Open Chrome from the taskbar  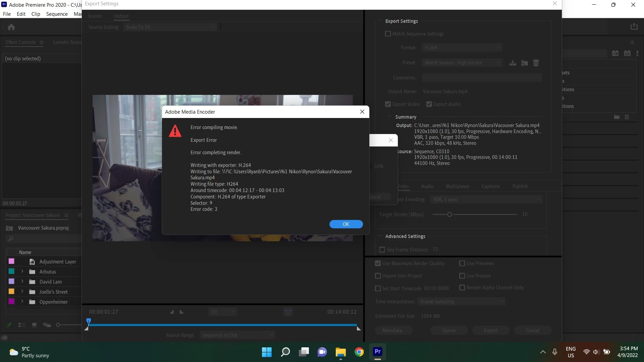coord(359,352)
